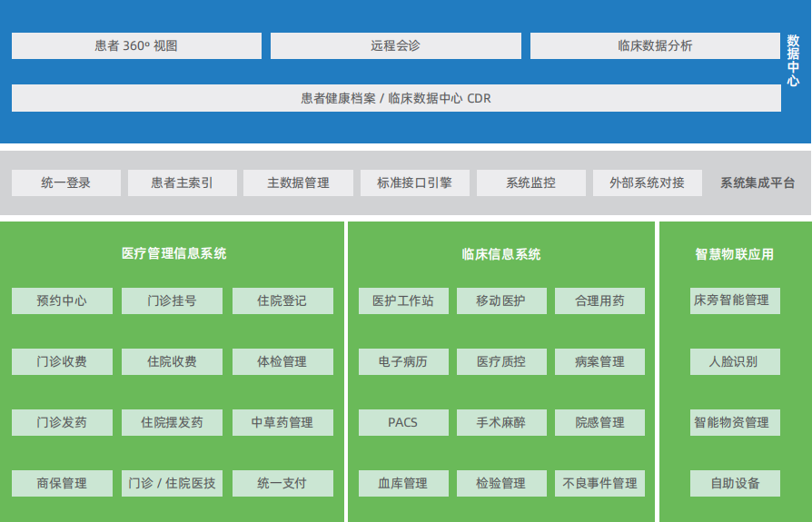The image size is (812, 522).
Task: Click 患者健康档案 / 临床数据中心 CDR bar
Action: [396, 98]
